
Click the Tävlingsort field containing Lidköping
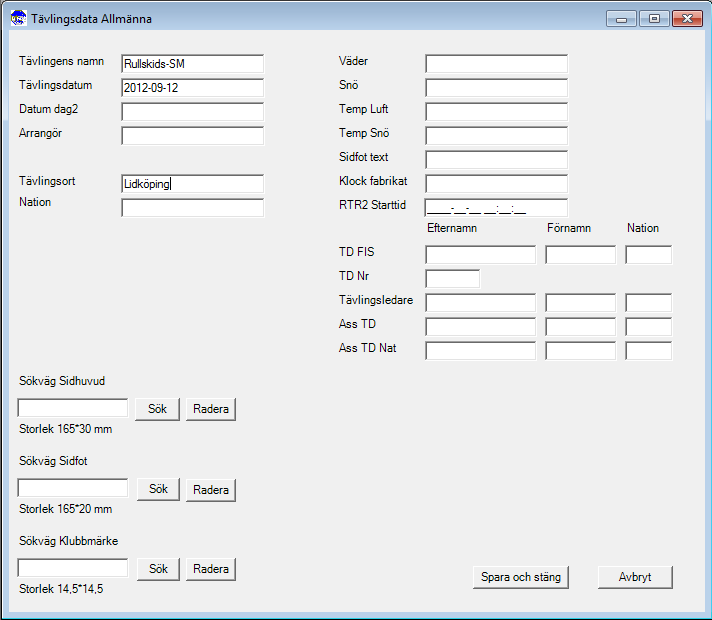coord(193,184)
